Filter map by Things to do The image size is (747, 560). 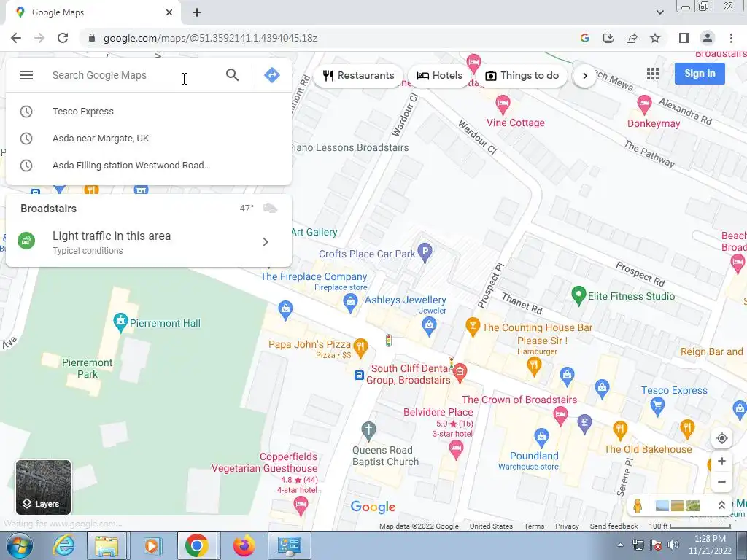(522, 75)
